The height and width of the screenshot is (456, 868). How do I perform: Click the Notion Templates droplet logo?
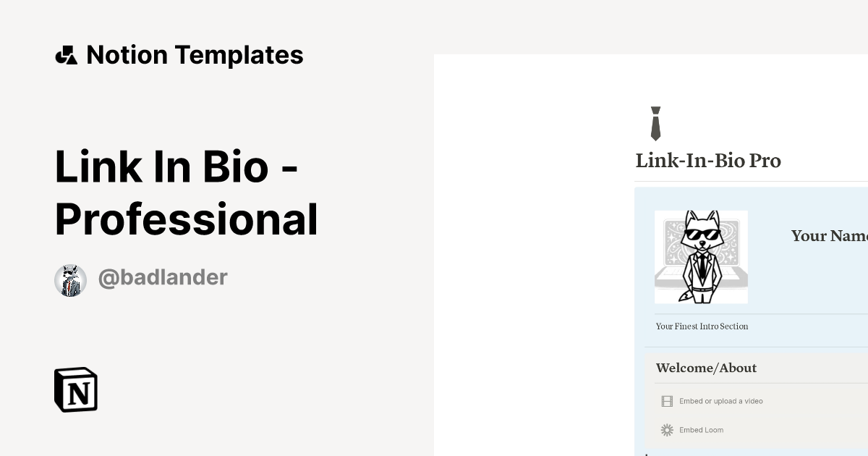[66, 54]
